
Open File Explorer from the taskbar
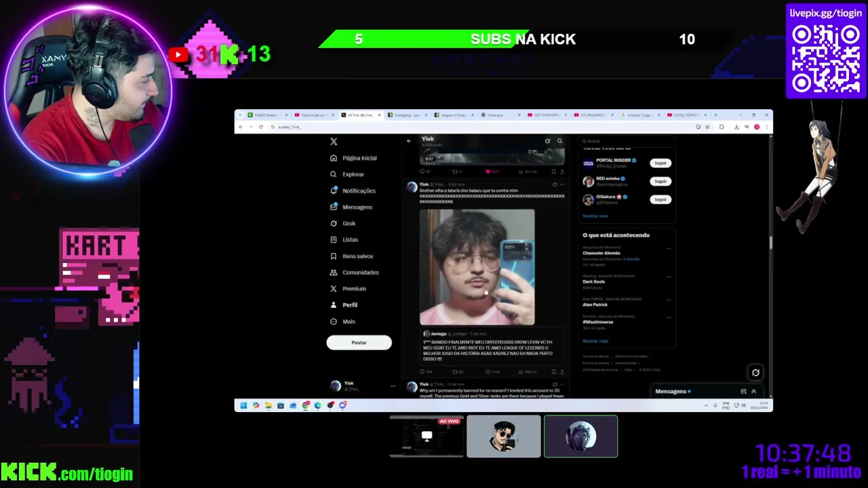point(269,405)
